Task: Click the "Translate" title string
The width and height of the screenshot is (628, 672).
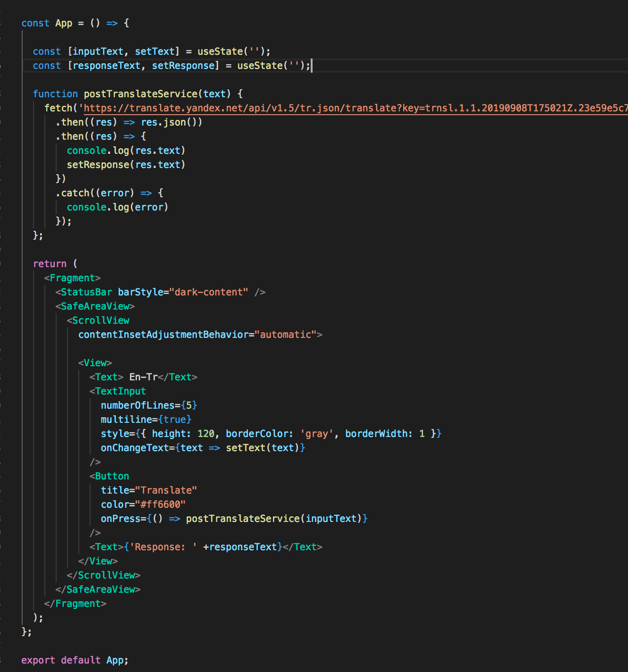Action: (166, 490)
